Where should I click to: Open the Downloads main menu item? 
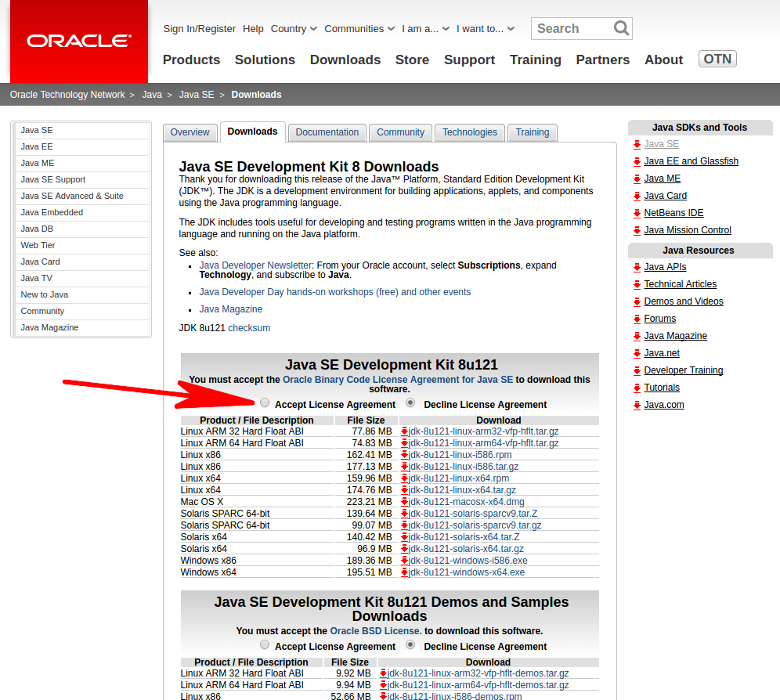click(345, 60)
